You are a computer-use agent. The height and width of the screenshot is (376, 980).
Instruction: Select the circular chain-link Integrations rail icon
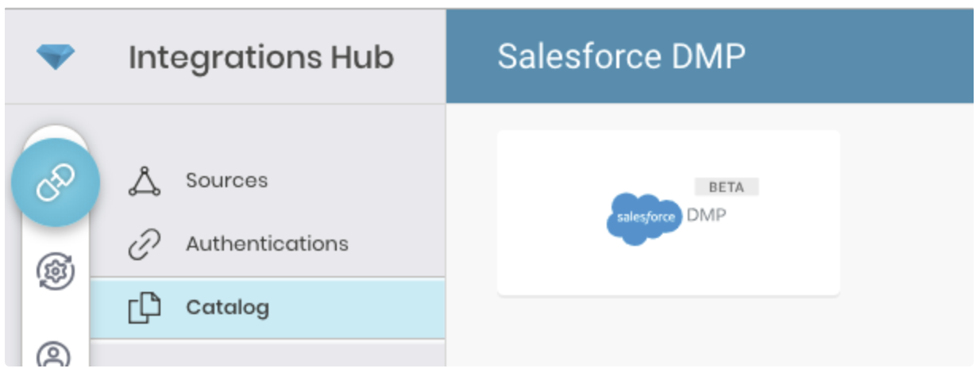(55, 182)
